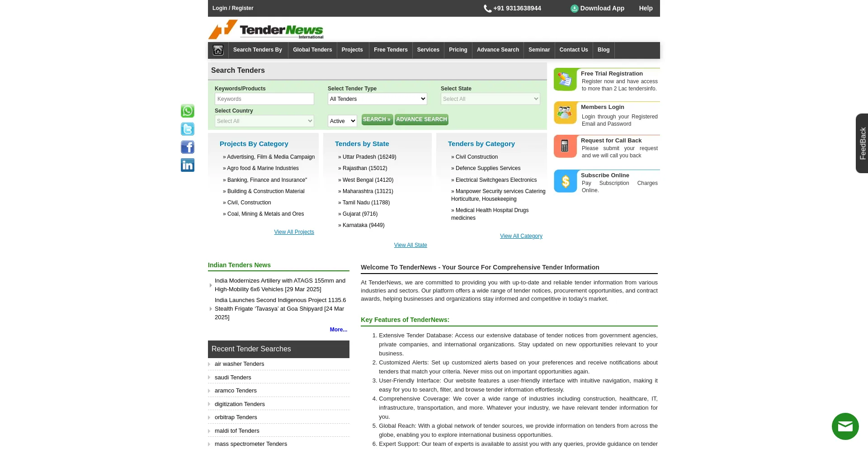Open orbitrap Tenders recent search
This screenshot has height=449, width=868.
click(x=236, y=417)
